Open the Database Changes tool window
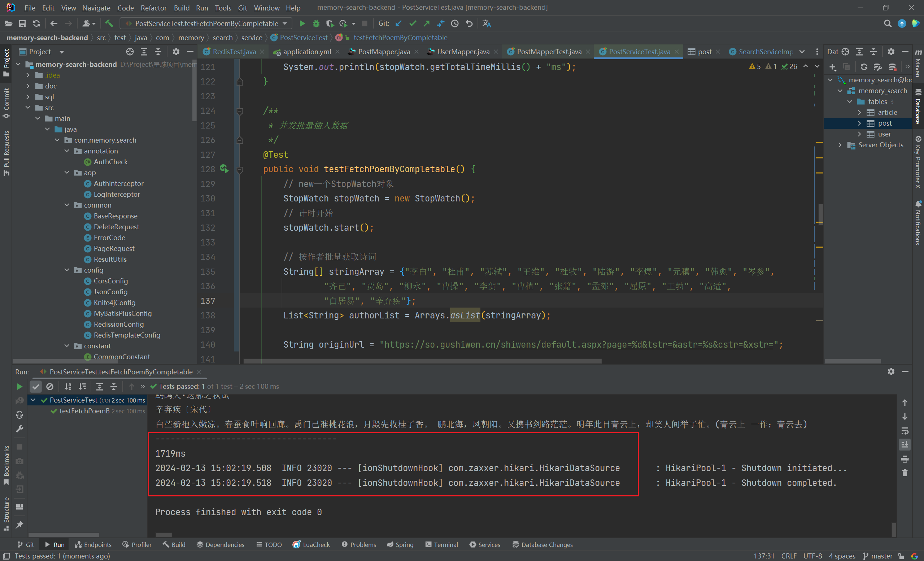 point(542,544)
